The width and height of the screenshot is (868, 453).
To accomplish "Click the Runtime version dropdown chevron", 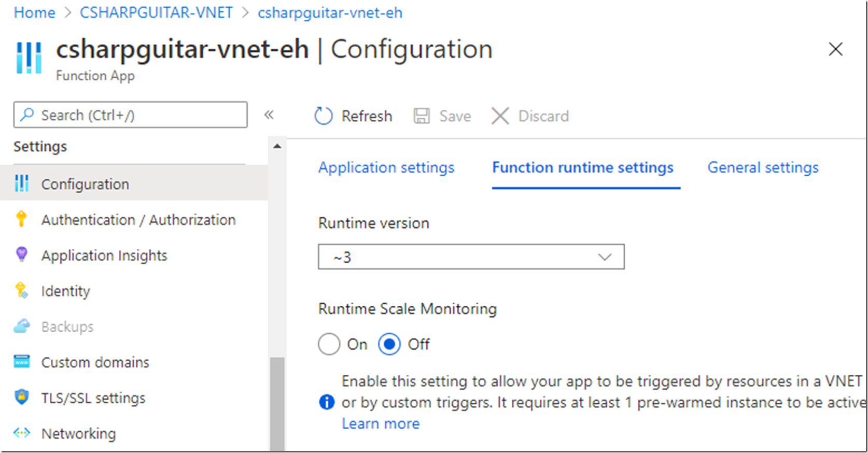I will (x=605, y=257).
